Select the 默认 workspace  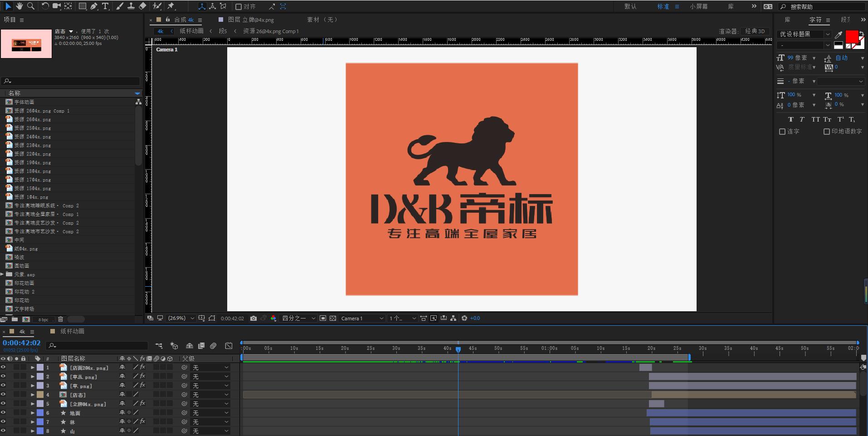coord(630,7)
